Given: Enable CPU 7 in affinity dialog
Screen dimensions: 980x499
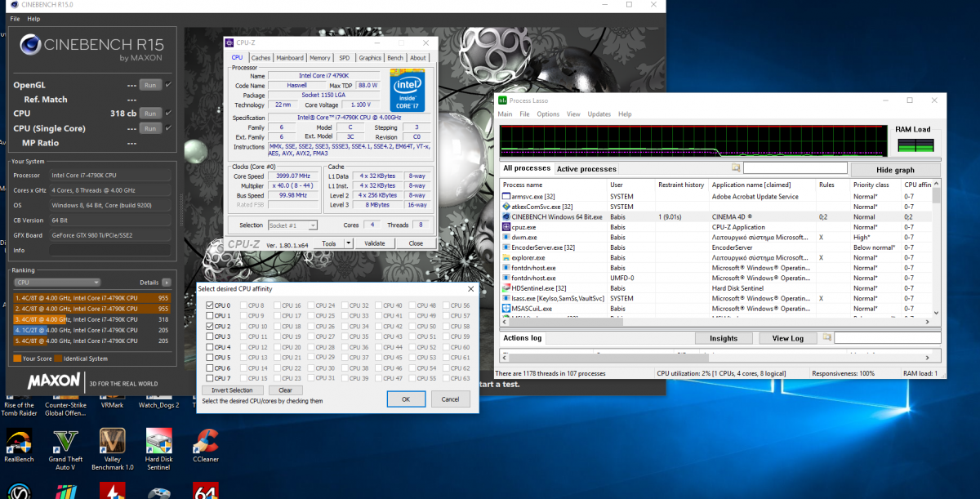Looking at the screenshot, I should coord(211,378).
